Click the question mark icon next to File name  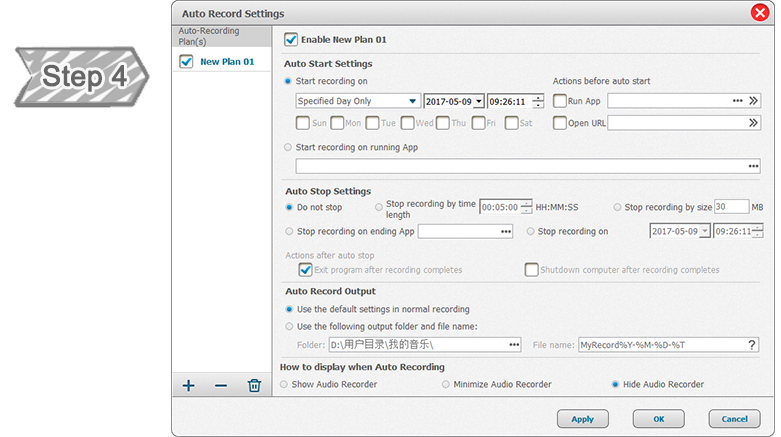click(752, 345)
